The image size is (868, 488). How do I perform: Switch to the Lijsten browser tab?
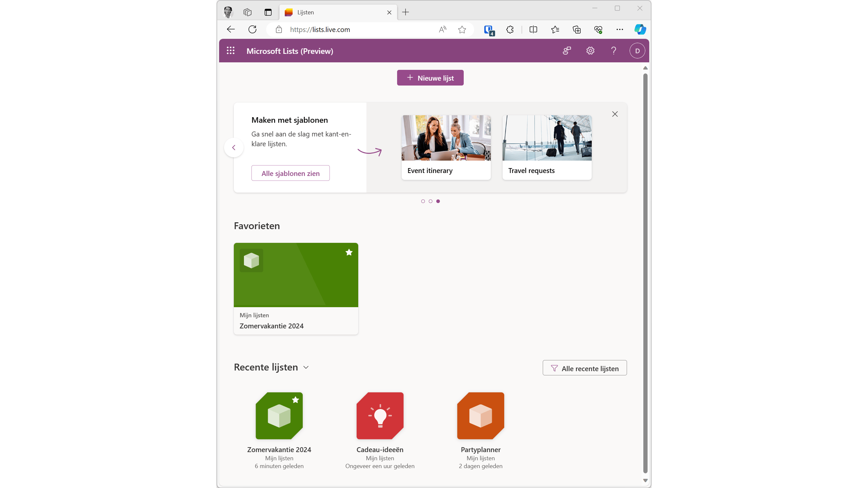click(x=334, y=12)
